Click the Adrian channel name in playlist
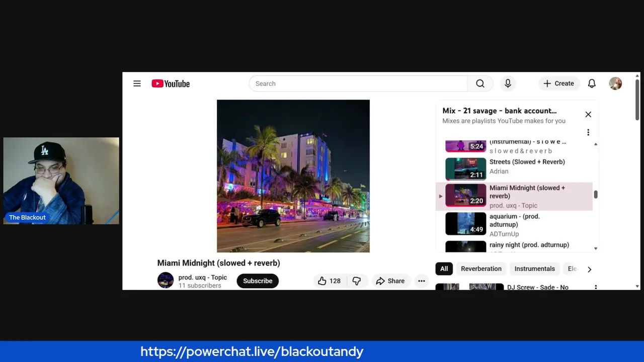 [x=499, y=171]
